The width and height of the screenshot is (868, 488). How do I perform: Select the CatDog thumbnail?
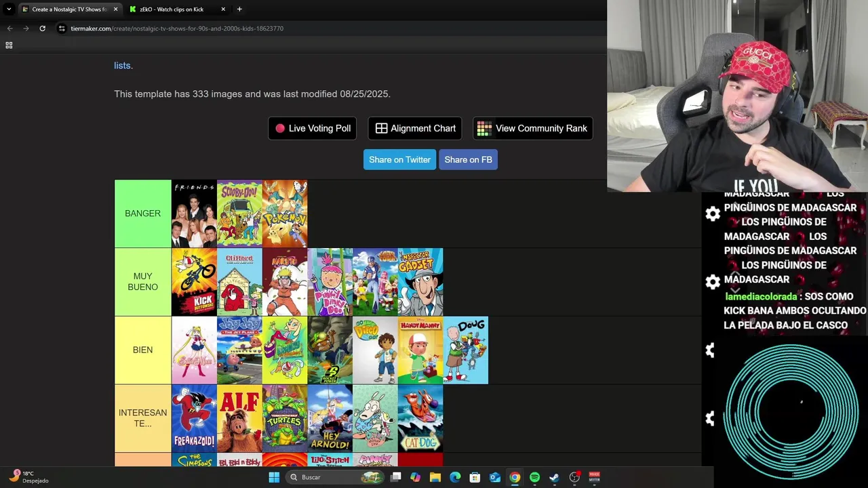[x=420, y=418]
